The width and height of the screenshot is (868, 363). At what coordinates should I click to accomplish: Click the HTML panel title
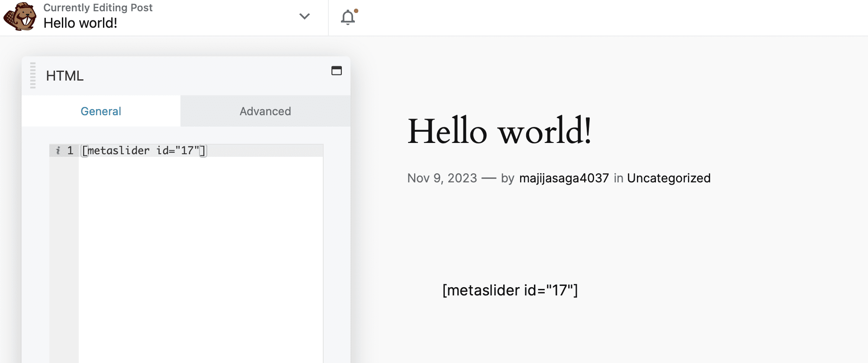(x=65, y=76)
